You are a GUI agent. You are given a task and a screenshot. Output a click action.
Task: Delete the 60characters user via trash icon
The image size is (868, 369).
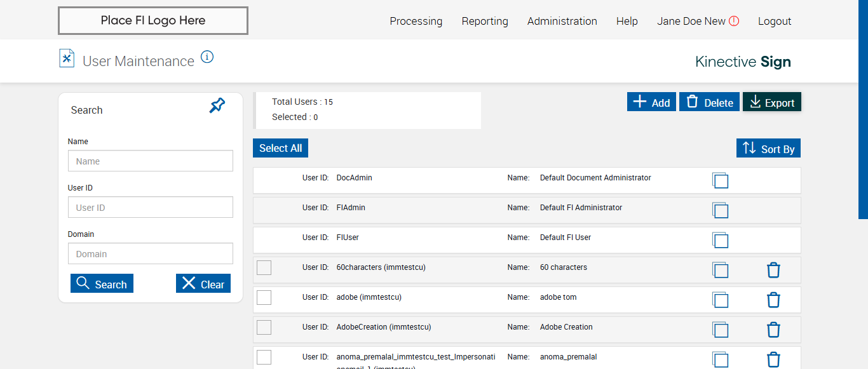(773, 270)
